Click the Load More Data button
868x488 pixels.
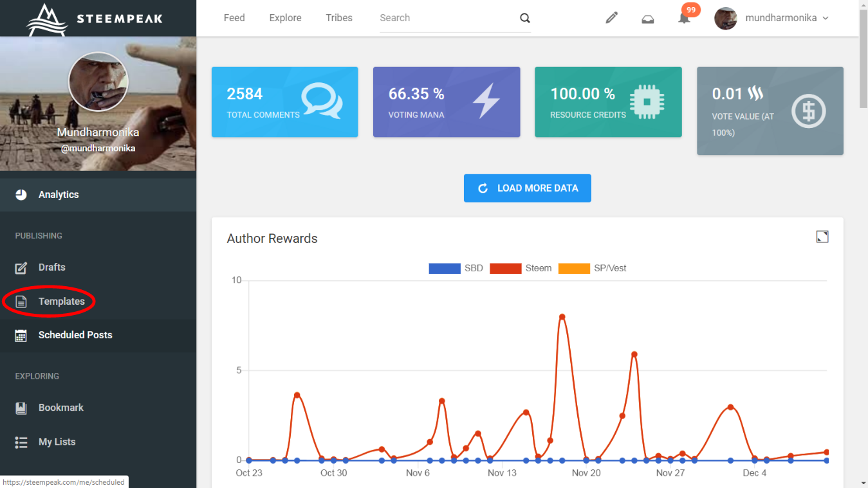pos(528,188)
